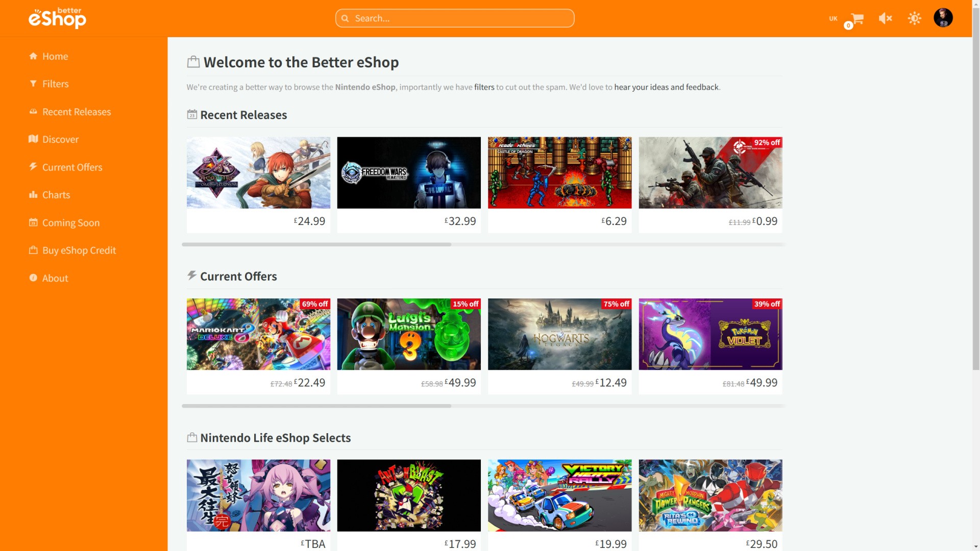The width and height of the screenshot is (980, 551).
Task: Click the Recent Releases horizontal scrollbar
Action: click(x=316, y=244)
